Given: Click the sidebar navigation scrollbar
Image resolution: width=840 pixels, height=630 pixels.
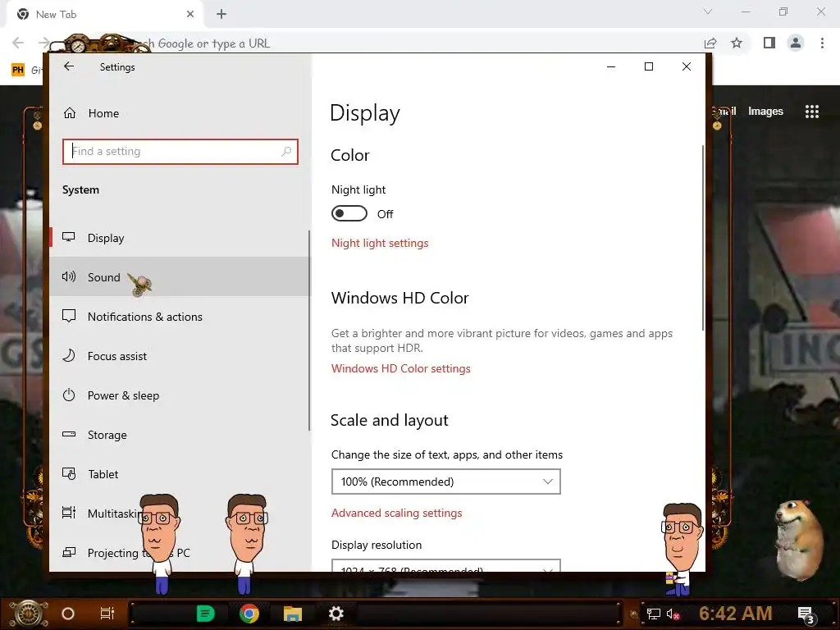Looking at the screenshot, I should (309, 331).
